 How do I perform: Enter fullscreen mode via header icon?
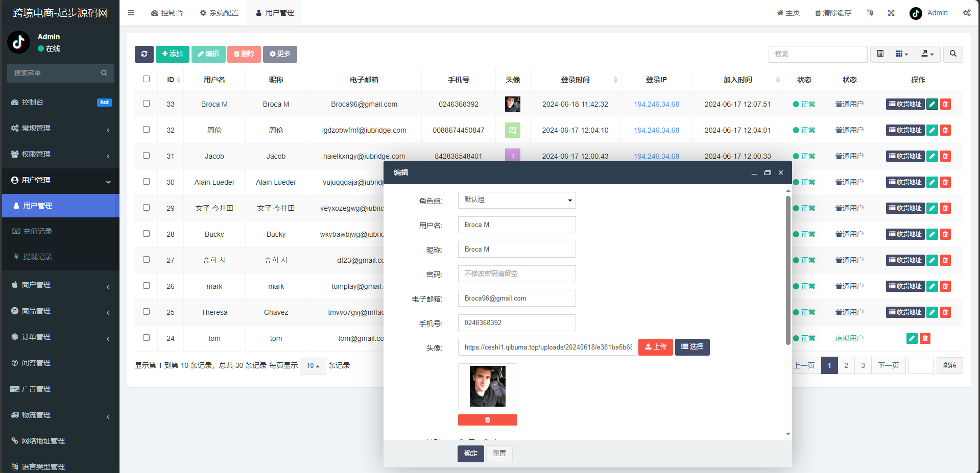[891, 13]
